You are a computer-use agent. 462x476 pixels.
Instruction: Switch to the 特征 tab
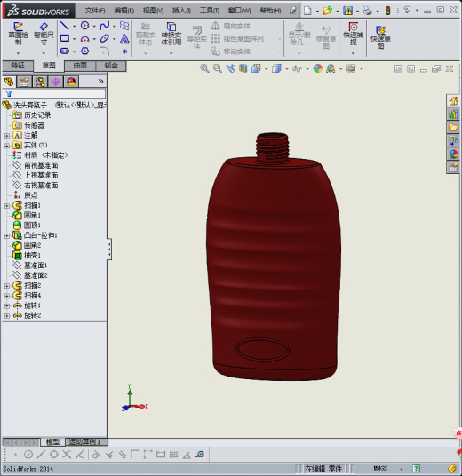pos(18,66)
